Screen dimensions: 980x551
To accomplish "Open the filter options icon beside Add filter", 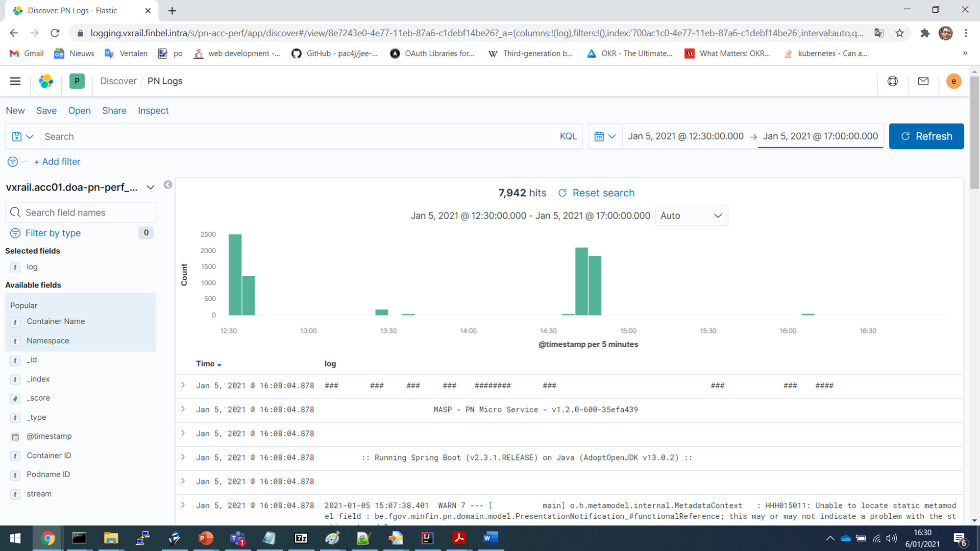I will [13, 162].
